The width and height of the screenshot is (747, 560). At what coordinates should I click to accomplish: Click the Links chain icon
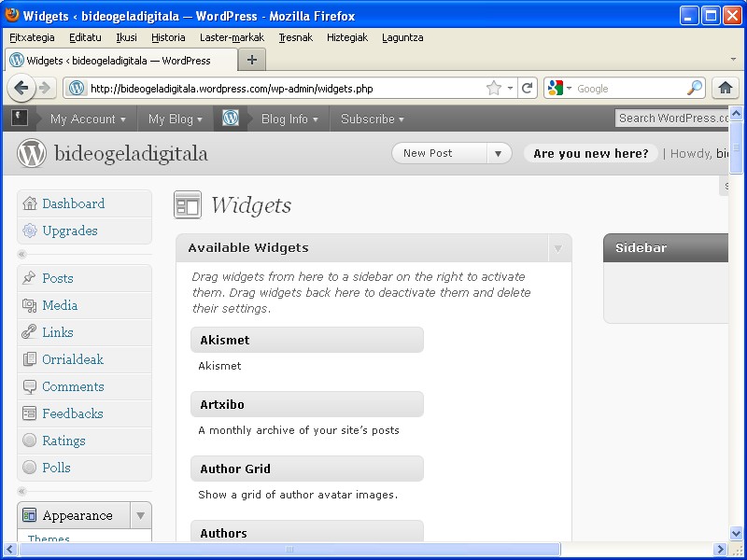pyautogui.click(x=29, y=332)
